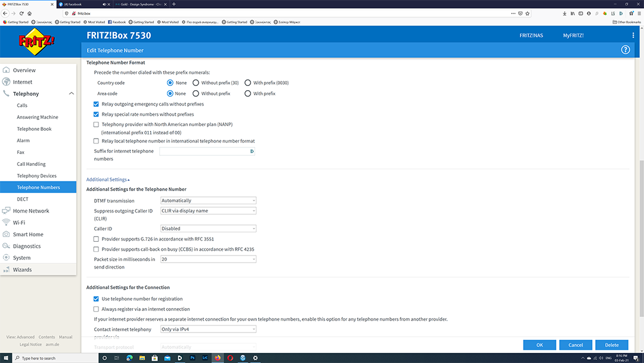644x363 pixels.
Task: Enable call-back on busy (CCBS) option
Action: click(96, 249)
